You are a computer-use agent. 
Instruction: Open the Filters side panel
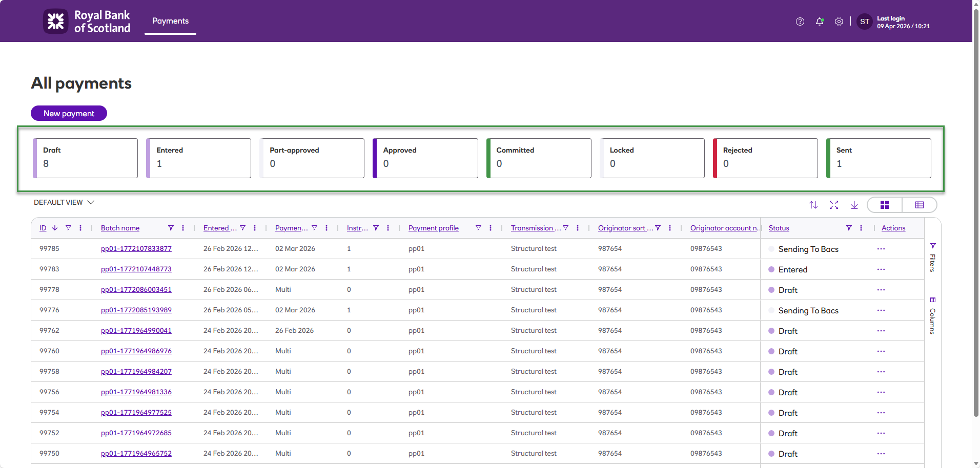pos(933,258)
